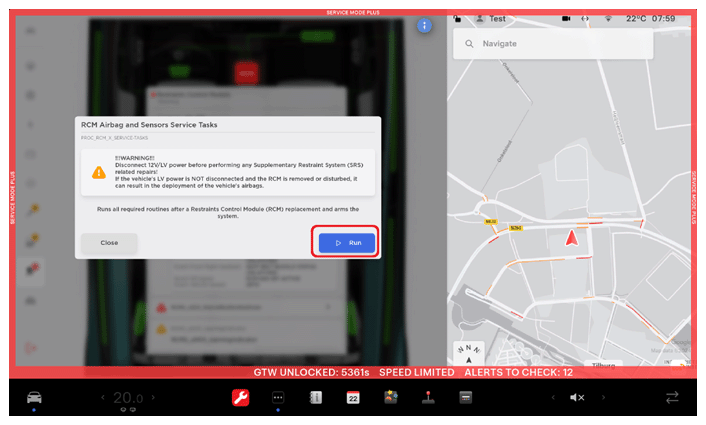Open the car controls icon
The image size is (706, 425).
coord(33,397)
